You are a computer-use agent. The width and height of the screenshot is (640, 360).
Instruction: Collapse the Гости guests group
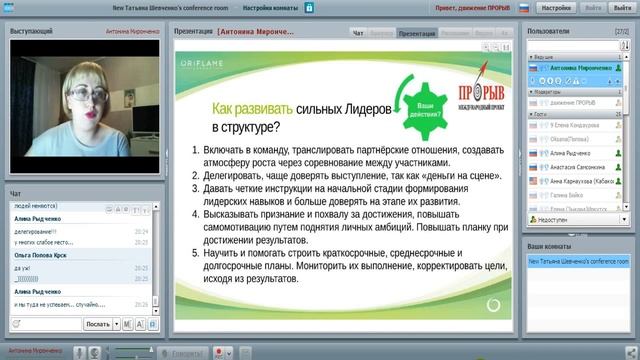point(574,114)
